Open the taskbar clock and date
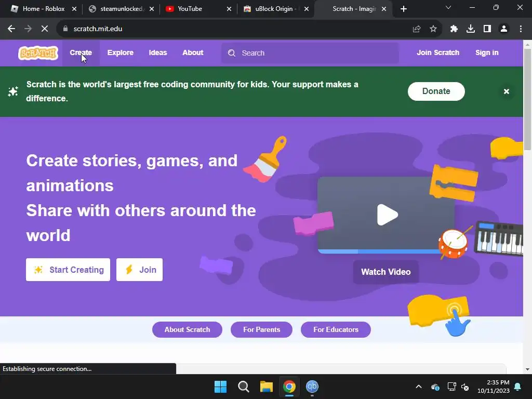Viewport: 532px width, 399px height. [494, 387]
